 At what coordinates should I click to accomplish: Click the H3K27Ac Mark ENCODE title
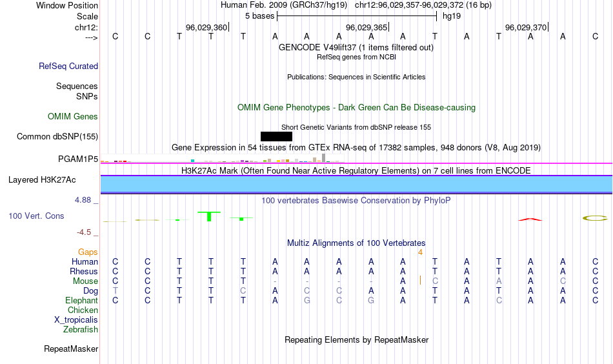[x=356, y=171]
